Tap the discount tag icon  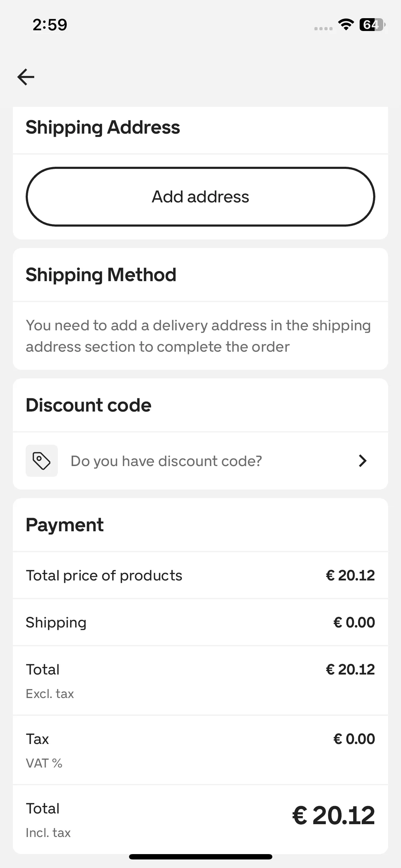tap(42, 461)
